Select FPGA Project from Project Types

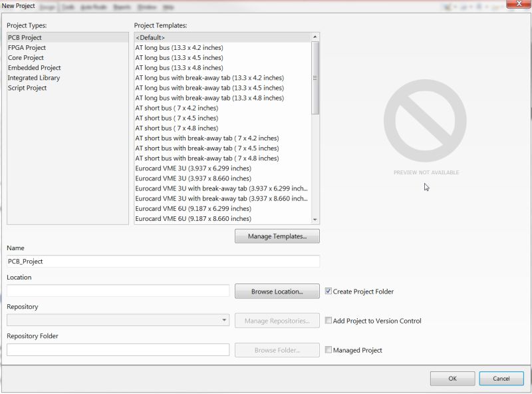point(28,47)
